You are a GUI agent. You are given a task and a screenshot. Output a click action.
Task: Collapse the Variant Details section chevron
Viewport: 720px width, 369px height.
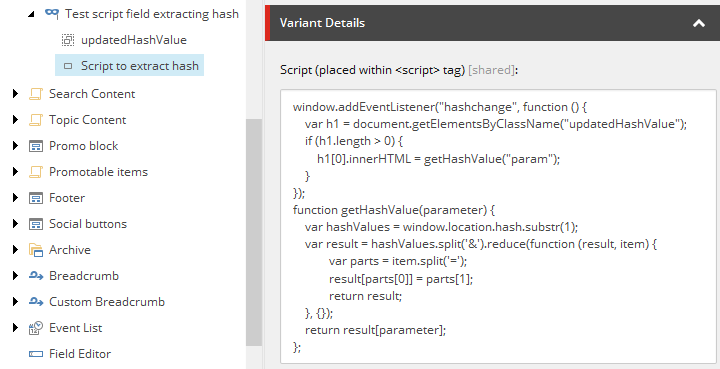[x=699, y=23]
